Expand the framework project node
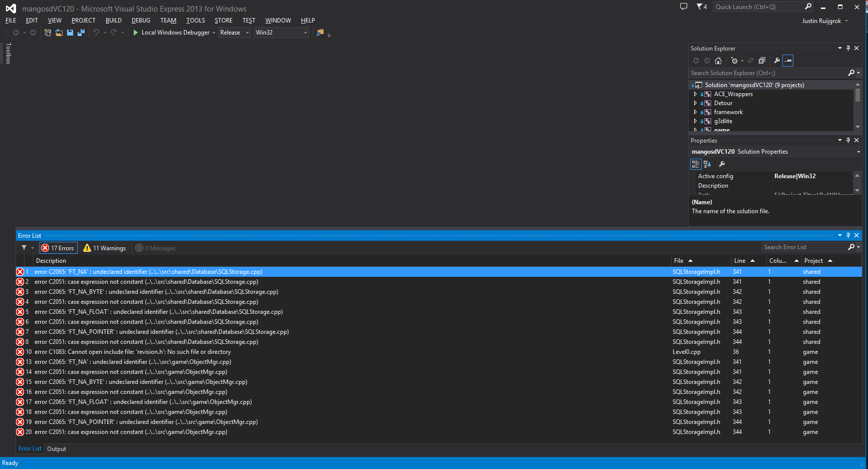This screenshot has height=469, width=868. (x=695, y=112)
